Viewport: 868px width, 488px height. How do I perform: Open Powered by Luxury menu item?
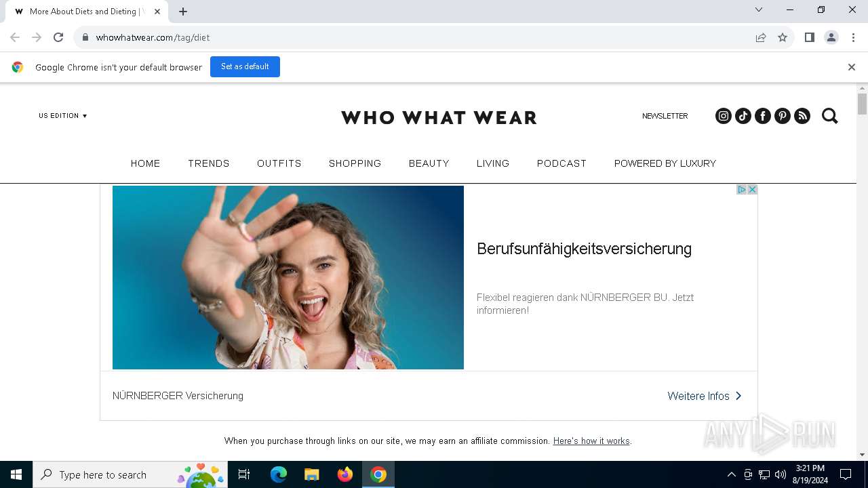tap(665, 163)
